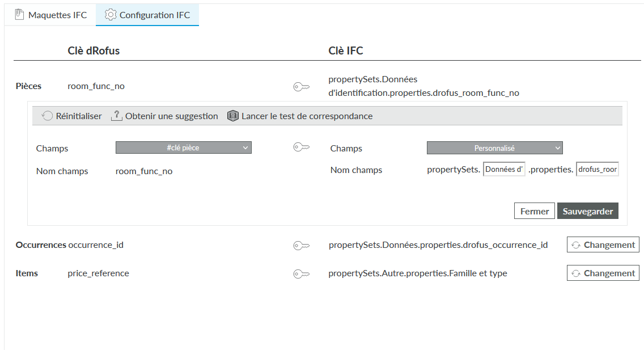Click Changement button for Occurrences row
Image resolution: width=644 pixels, height=350 pixels.
point(603,245)
